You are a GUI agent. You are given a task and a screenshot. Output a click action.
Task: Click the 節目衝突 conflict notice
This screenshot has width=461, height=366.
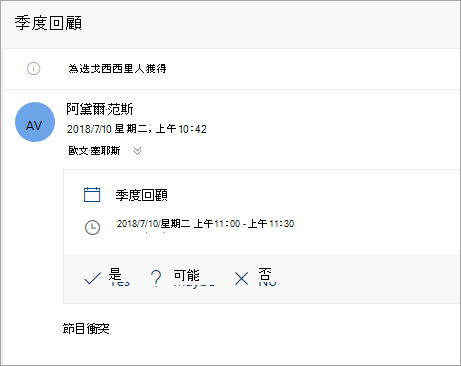click(86, 329)
